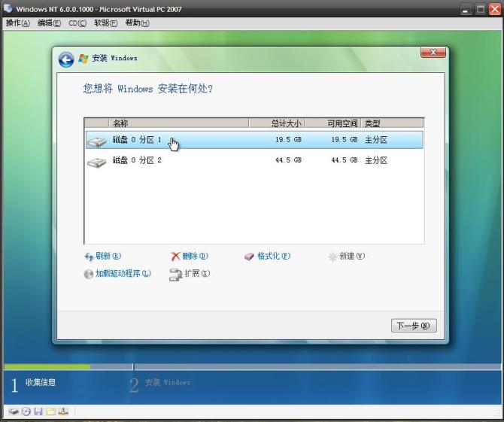Click the 格式化(F) link
504x422 pixels.
[274, 257]
